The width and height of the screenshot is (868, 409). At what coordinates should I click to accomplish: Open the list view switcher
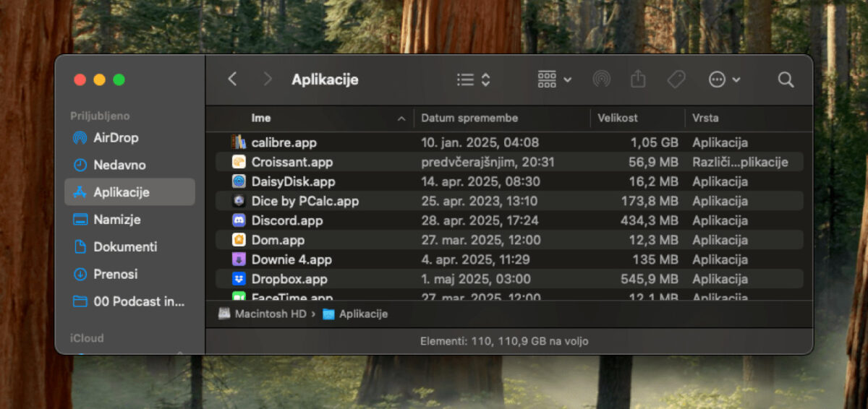coord(474,79)
